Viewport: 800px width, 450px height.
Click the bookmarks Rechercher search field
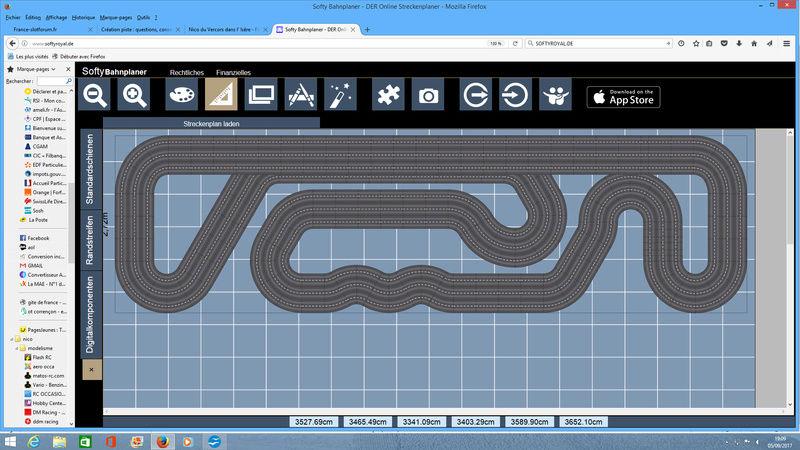tap(52, 81)
